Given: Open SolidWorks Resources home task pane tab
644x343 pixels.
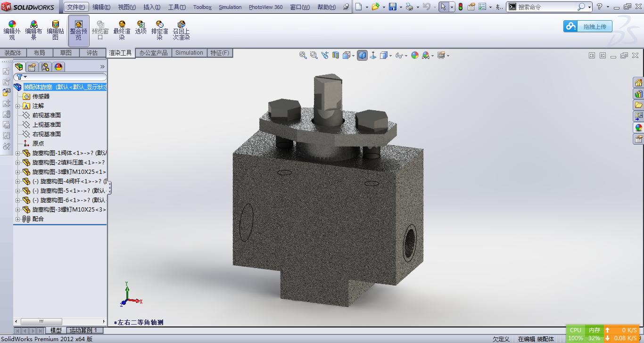Looking at the screenshot, I should (639, 82).
